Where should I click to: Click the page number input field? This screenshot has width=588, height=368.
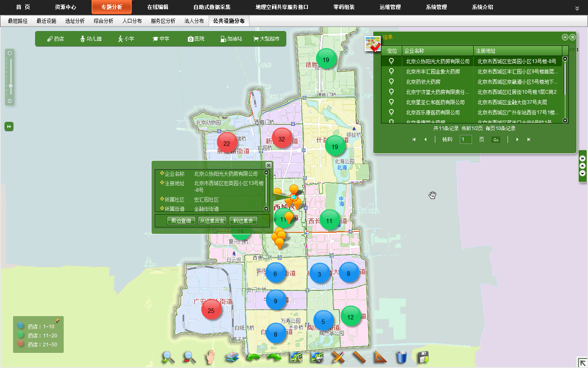[x=466, y=139]
